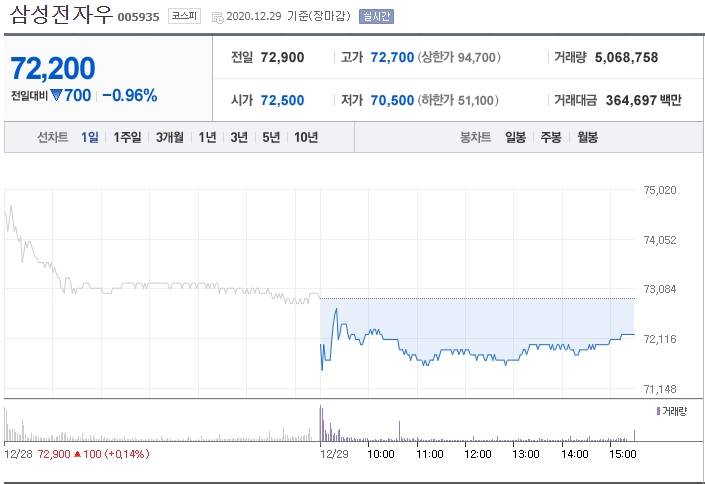Viewport: 705px width, 484px height.
Task: Click the 시가 value 72,500
Action: click(282, 100)
